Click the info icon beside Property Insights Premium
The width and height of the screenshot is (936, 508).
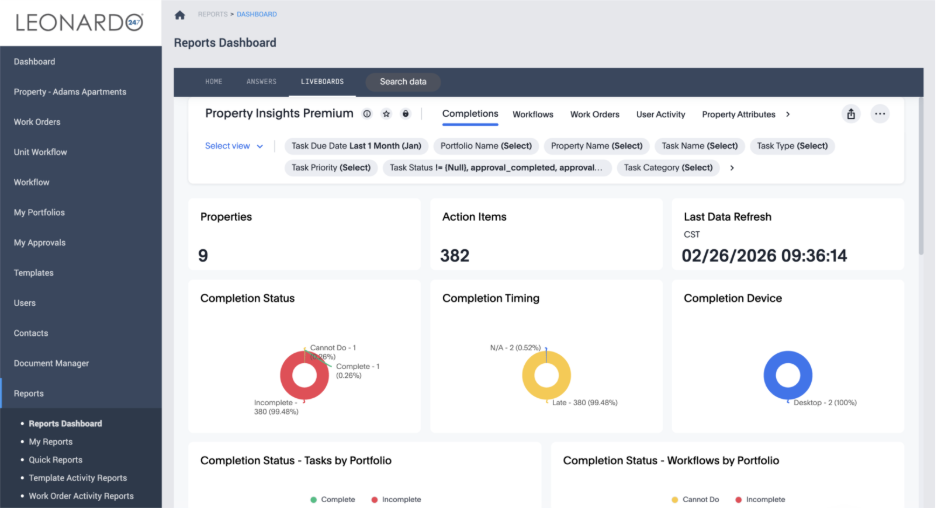pos(367,114)
